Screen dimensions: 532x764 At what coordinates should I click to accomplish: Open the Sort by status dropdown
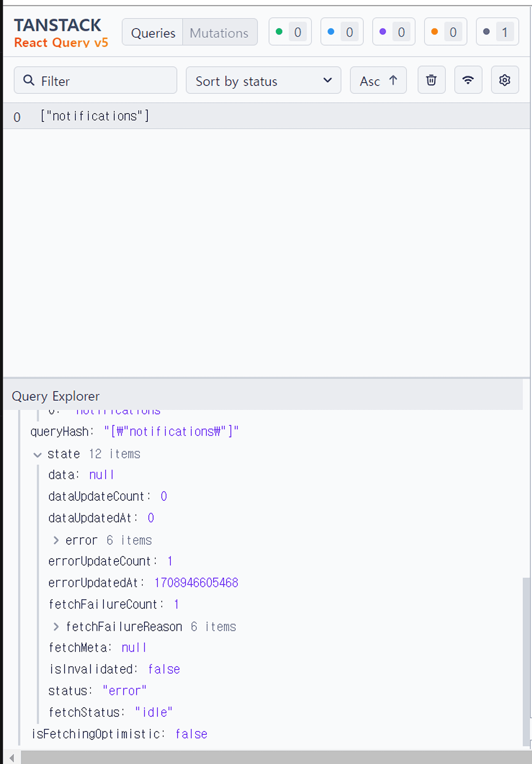click(264, 80)
